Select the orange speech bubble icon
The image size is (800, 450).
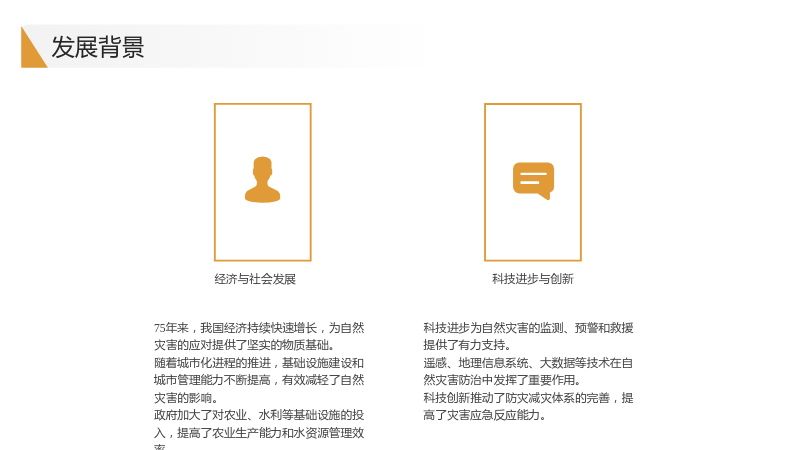533,181
